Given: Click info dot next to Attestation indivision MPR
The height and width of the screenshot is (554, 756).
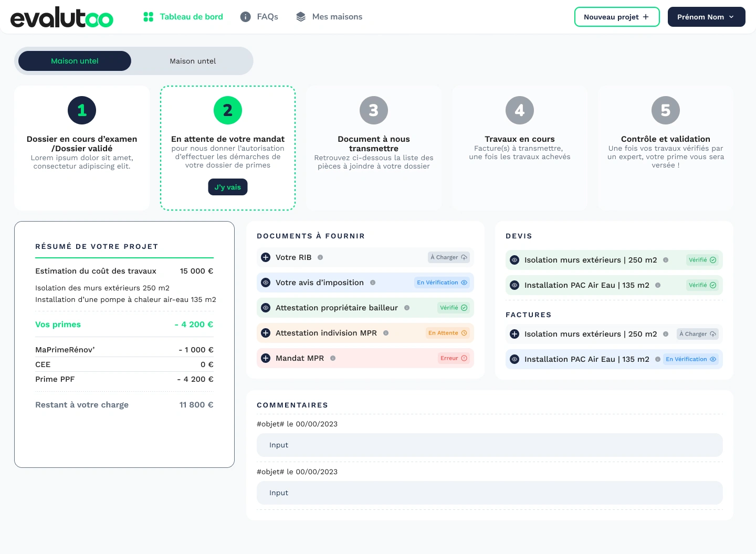Looking at the screenshot, I should coord(386,333).
